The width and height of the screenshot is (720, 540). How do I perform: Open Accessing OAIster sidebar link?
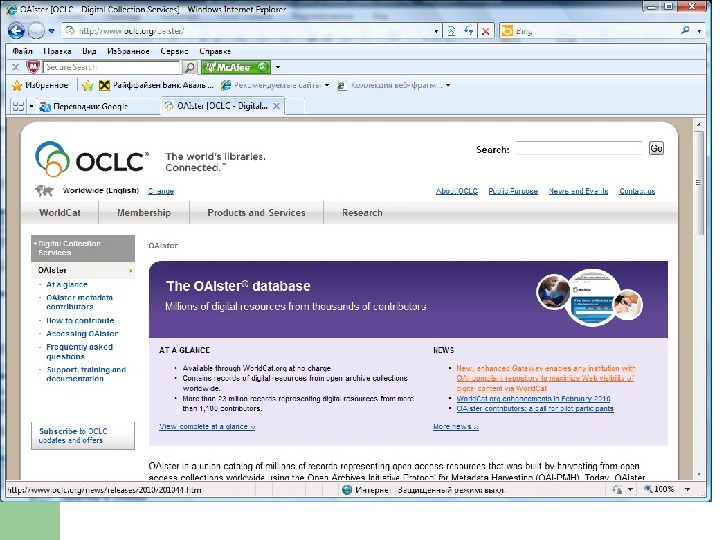(x=82, y=334)
